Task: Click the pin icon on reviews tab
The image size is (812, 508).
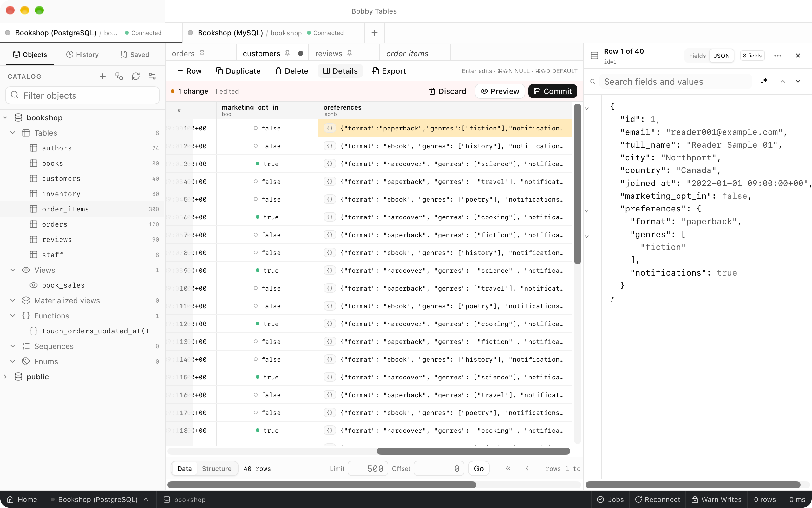Action: tap(349, 53)
